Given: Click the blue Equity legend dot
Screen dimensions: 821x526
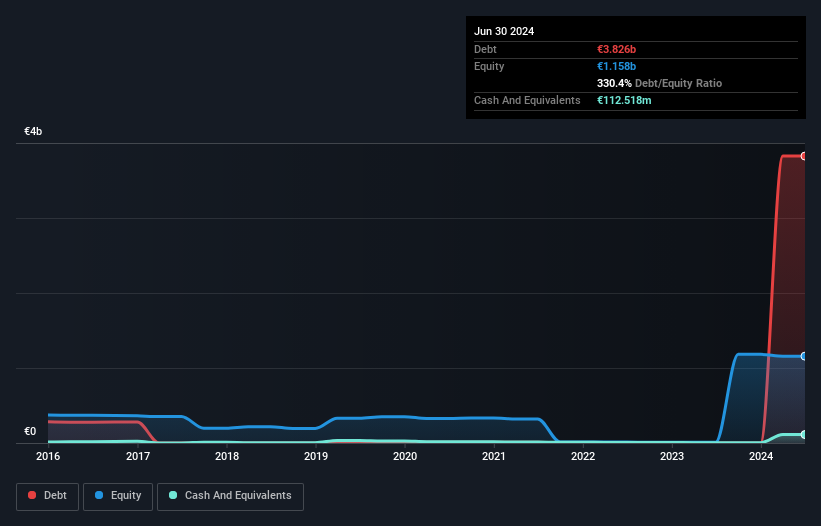Looking at the screenshot, I should click(x=99, y=495).
